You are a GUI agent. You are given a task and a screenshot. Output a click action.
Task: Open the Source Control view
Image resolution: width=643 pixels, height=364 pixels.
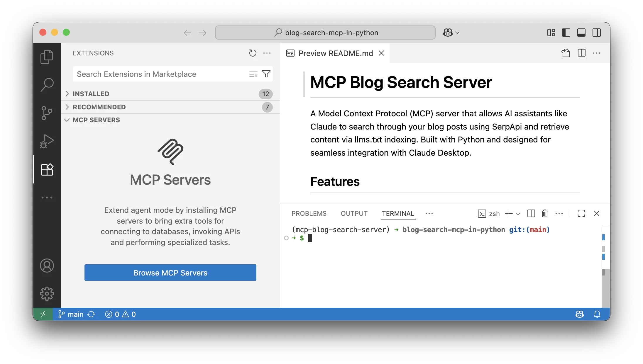47,113
